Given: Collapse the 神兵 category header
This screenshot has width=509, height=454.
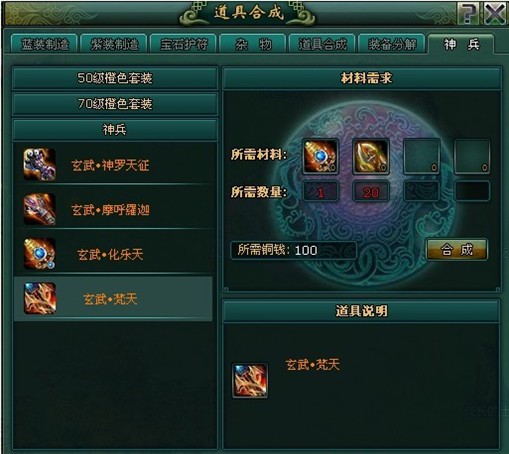Looking at the screenshot, I should pyautogui.click(x=115, y=129).
